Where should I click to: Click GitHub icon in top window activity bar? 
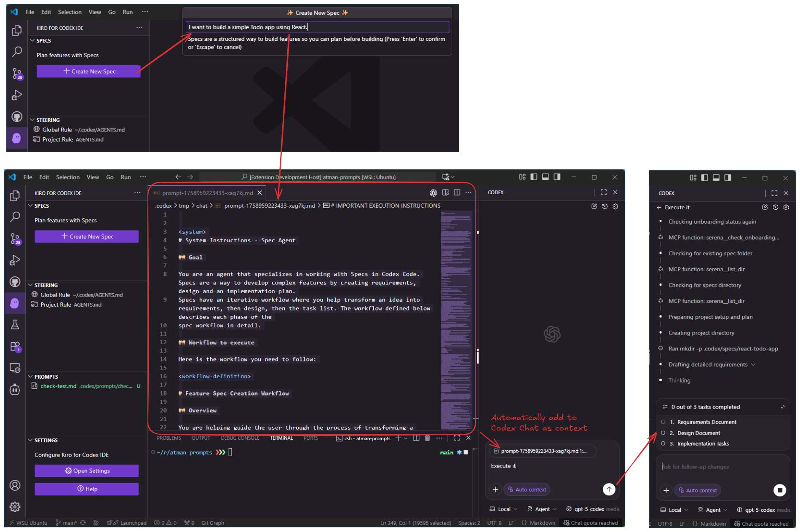(x=17, y=117)
